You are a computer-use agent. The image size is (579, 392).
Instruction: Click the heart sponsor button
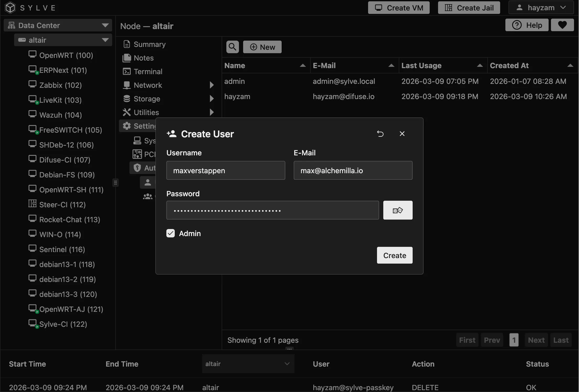(562, 25)
